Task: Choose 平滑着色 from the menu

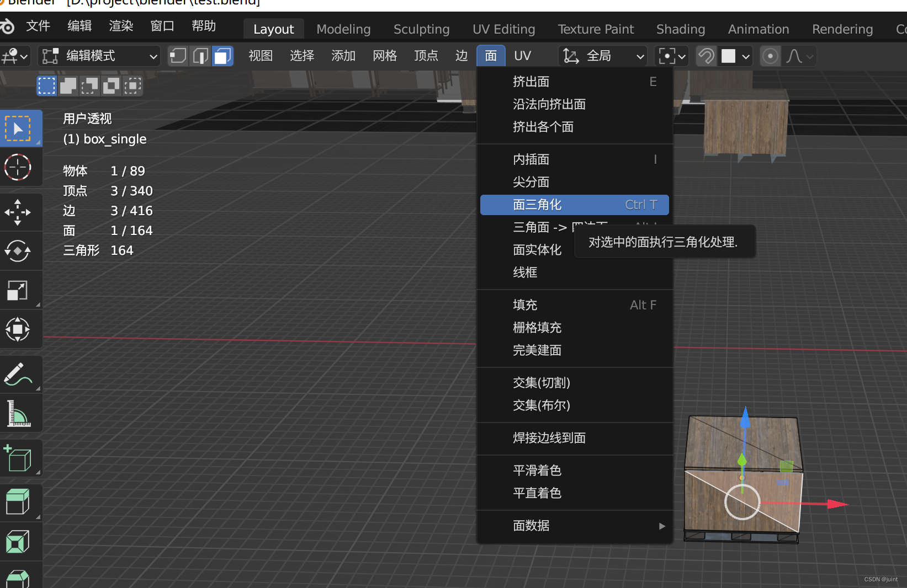Action: coord(537,470)
